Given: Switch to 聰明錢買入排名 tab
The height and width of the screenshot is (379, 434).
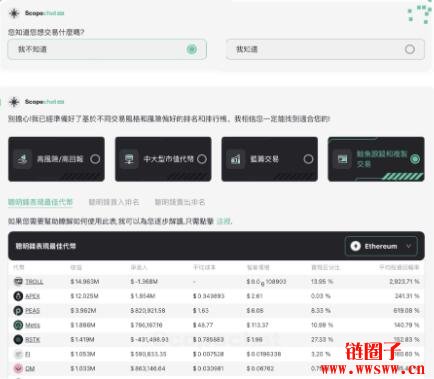Looking at the screenshot, I should coord(114,202).
